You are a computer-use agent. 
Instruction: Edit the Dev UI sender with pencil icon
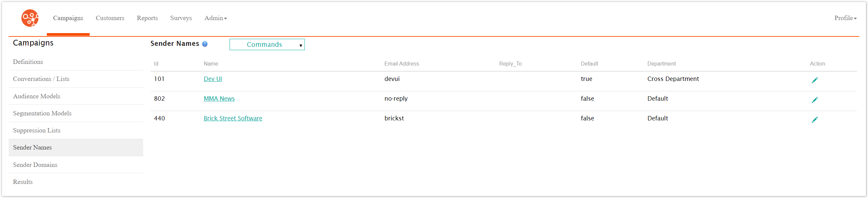tap(815, 80)
